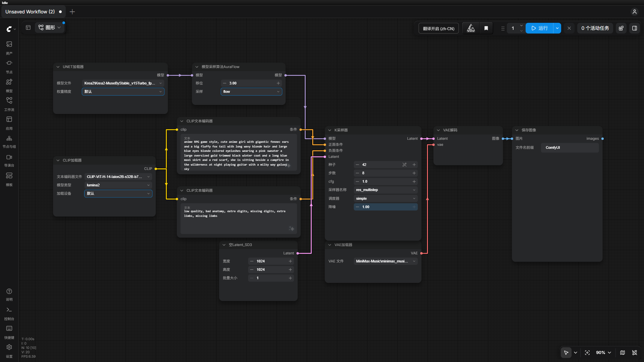Open the 采样器名称 res_multistep dropdown

[386, 190]
